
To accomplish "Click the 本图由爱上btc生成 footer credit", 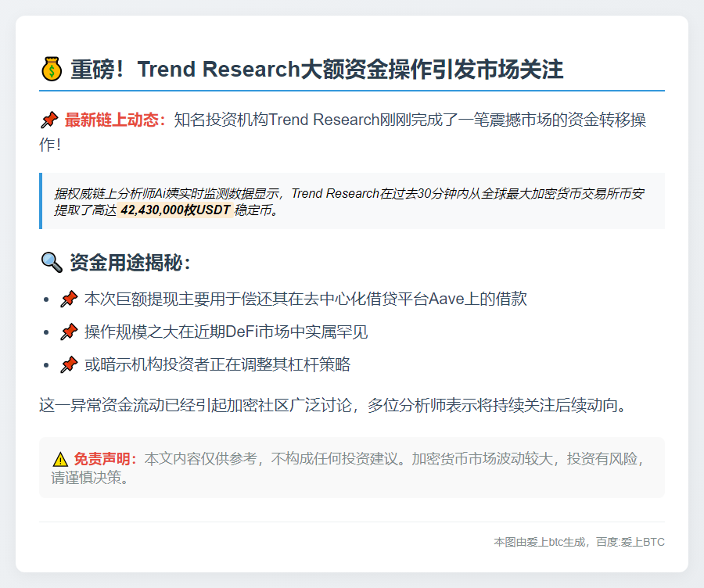I will click(x=541, y=541).
